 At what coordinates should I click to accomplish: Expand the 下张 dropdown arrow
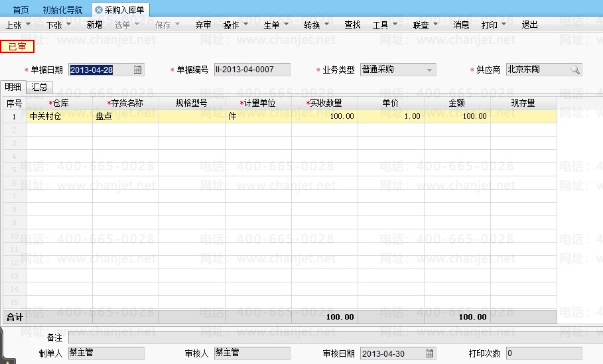click(68, 25)
